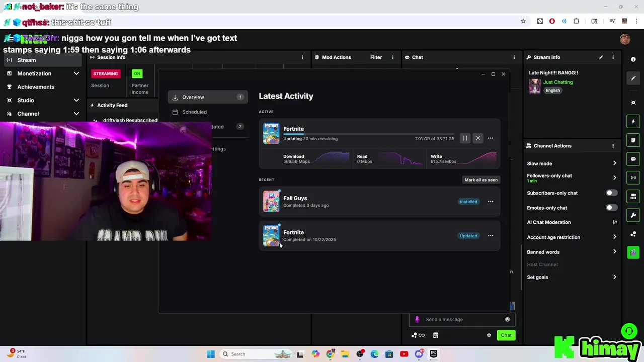The height and width of the screenshot is (362, 644).
Task: Select the Overview tab in downloads
Action: pyautogui.click(x=208, y=97)
